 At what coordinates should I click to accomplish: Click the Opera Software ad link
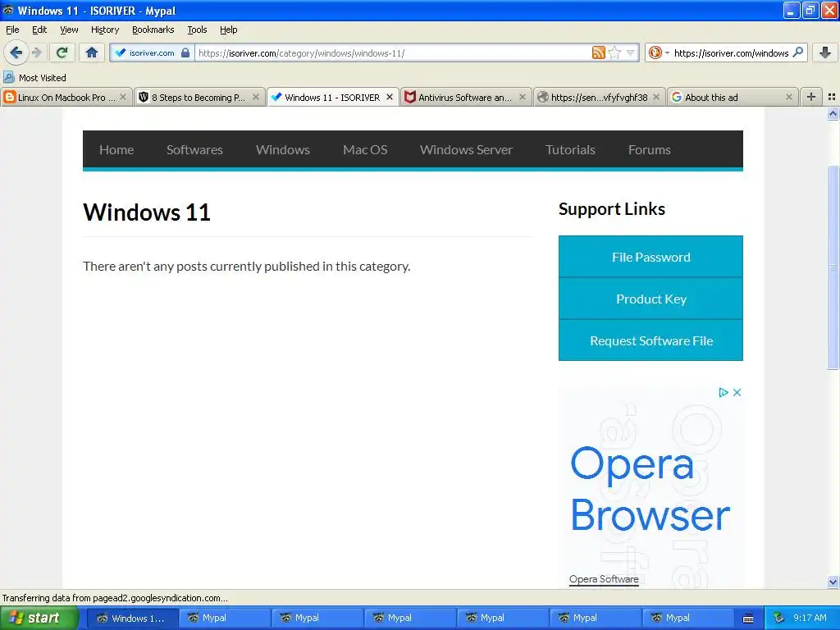[604, 579]
